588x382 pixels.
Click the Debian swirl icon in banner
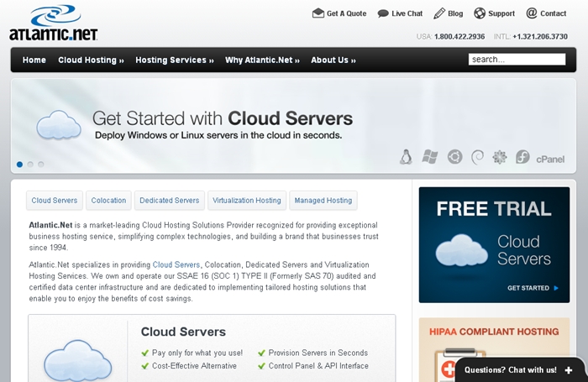(x=477, y=157)
